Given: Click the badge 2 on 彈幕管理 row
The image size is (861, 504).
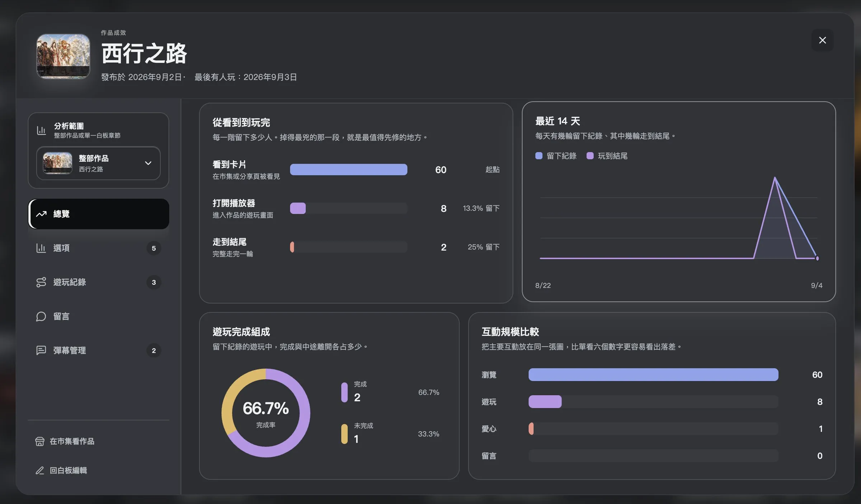Looking at the screenshot, I should click(x=154, y=350).
